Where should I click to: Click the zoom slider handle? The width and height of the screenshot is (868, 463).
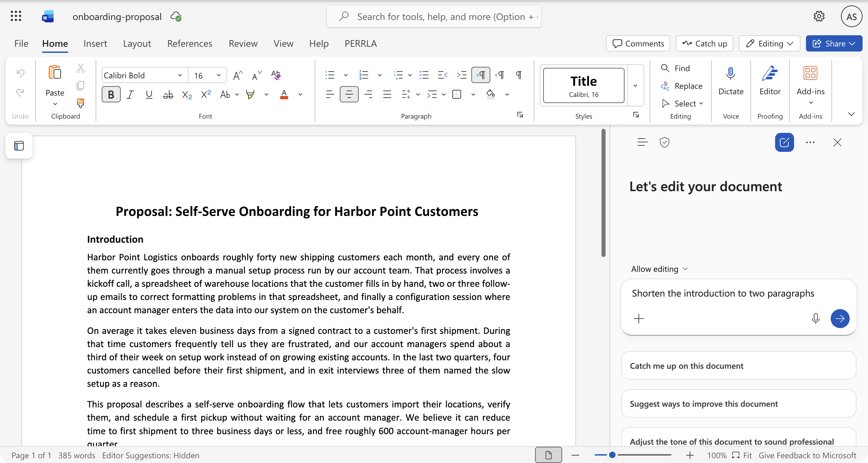[x=612, y=455]
